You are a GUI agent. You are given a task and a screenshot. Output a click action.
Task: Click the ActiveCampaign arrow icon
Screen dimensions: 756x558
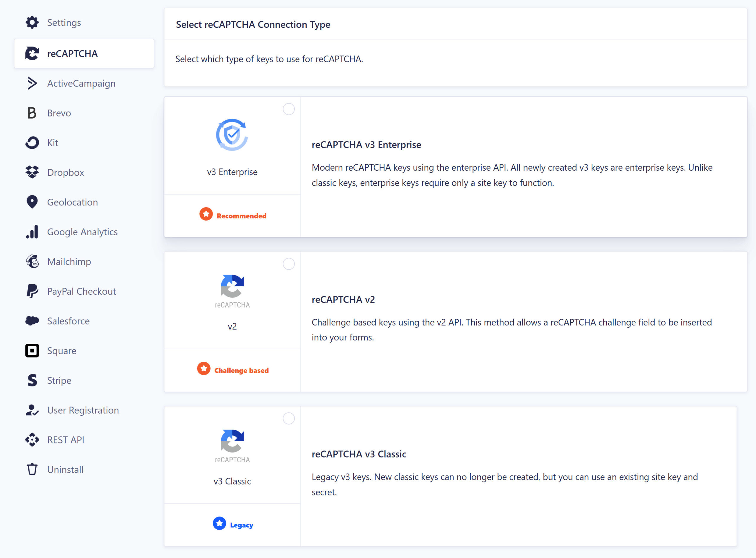[32, 83]
